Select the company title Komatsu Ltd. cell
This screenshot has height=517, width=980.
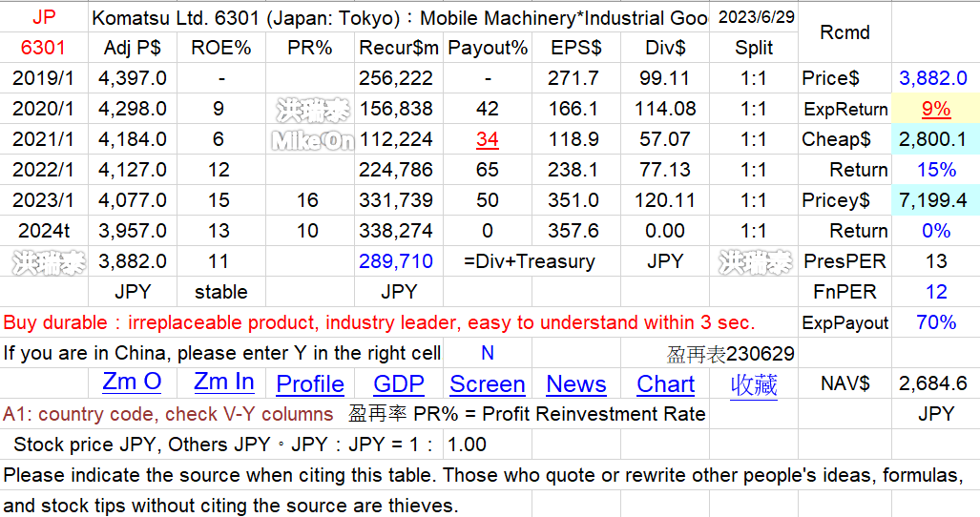pos(399,17)
